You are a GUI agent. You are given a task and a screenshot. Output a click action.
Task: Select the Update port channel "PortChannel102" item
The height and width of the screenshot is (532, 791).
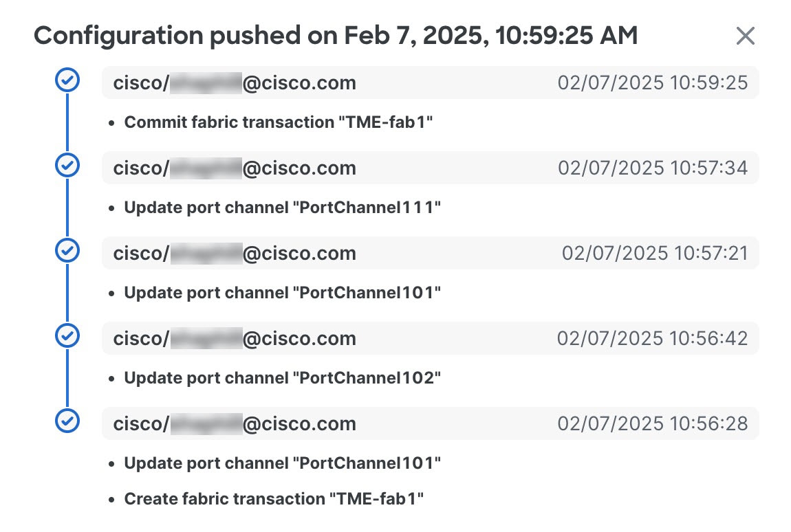(x=283, y=378)
